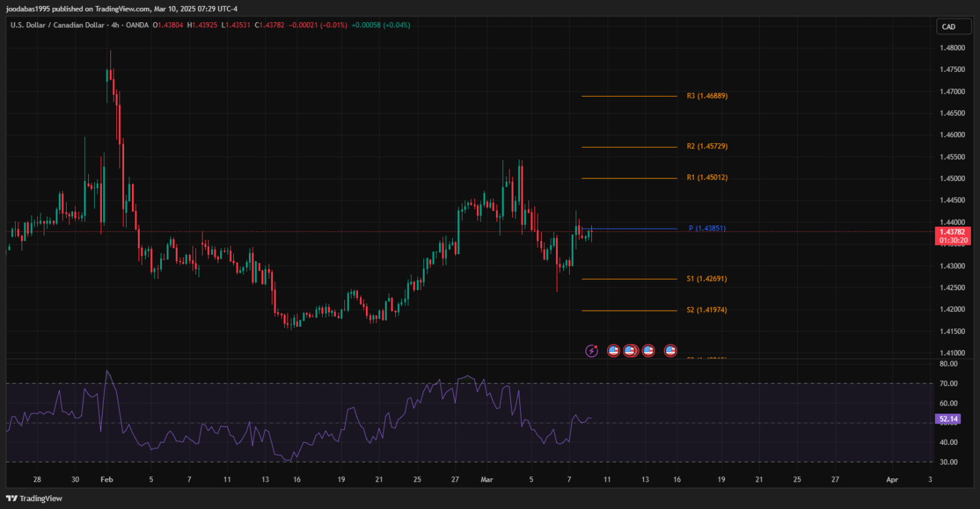Select the S2 (1.41974) support label
Screen dimensions: 980x509
[x=707, y=310]
